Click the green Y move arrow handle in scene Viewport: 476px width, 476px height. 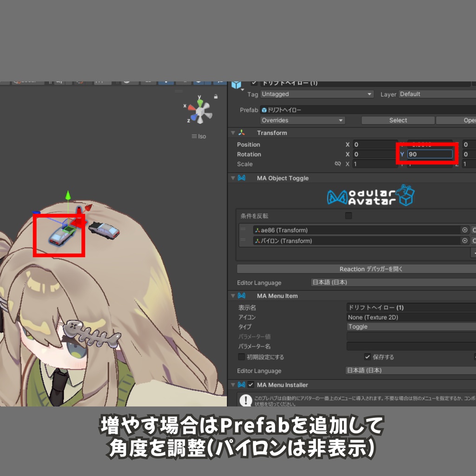[x=68, y=195]
